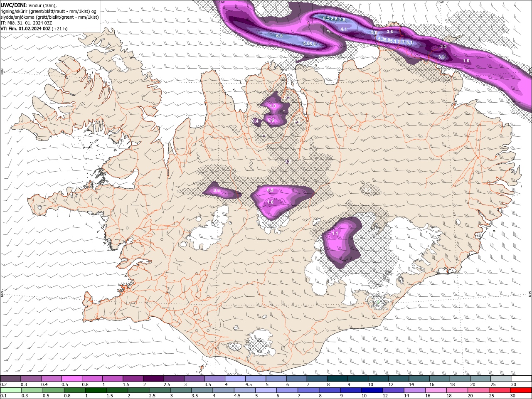The height and width of the screenshot is (399, 532).
Task: Click the first mauve swatch in the purple legend row
Action: coord(10,379)
